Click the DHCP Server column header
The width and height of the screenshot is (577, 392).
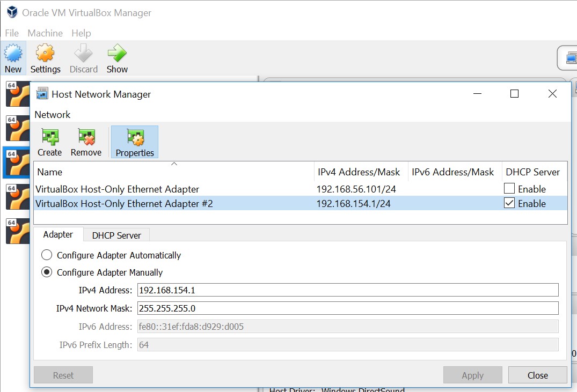(534, 172)
